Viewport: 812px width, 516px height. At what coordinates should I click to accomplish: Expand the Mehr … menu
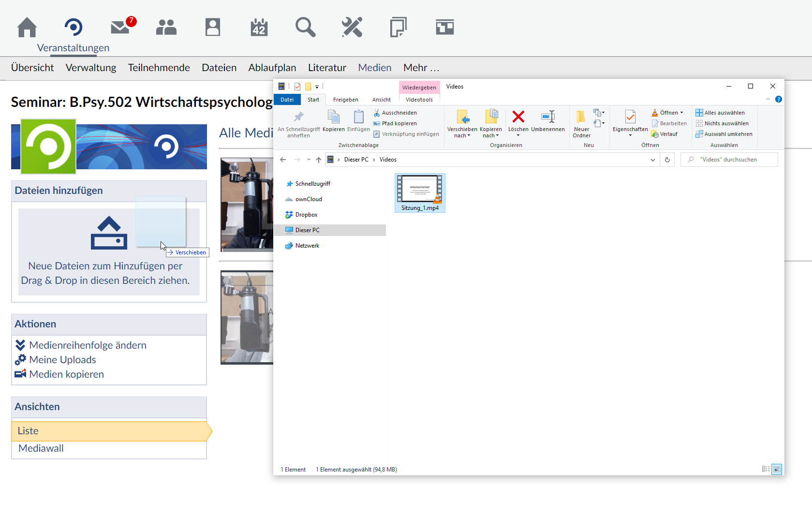[421, 68]
